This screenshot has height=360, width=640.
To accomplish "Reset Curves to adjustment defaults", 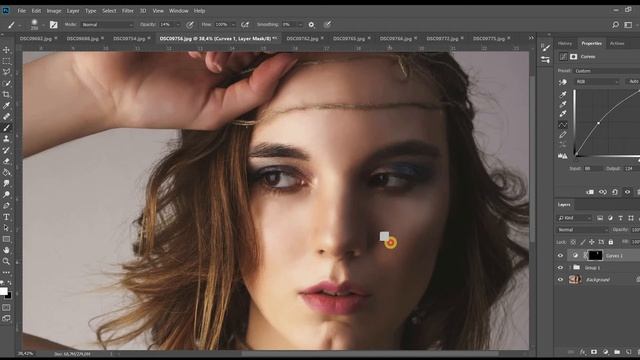I will pyautogui.click(x=615, y=192).
